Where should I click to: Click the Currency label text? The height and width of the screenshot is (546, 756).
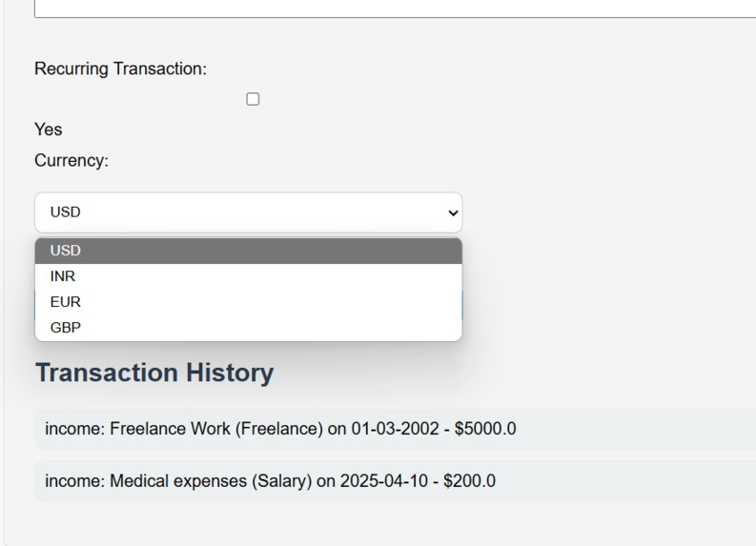[x=72, y=160]
